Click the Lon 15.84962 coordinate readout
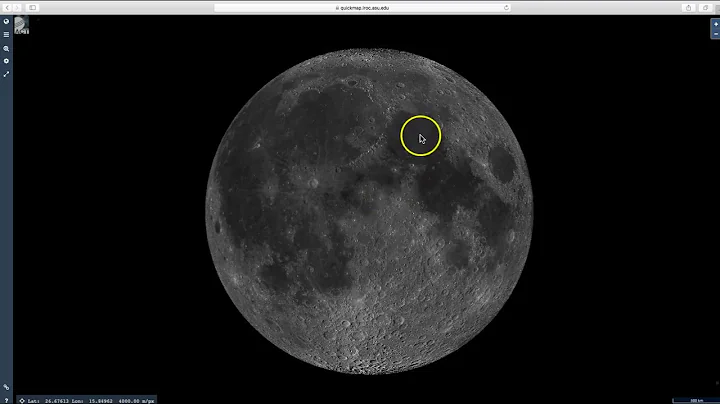720x404 pixels. coord(92,401)
